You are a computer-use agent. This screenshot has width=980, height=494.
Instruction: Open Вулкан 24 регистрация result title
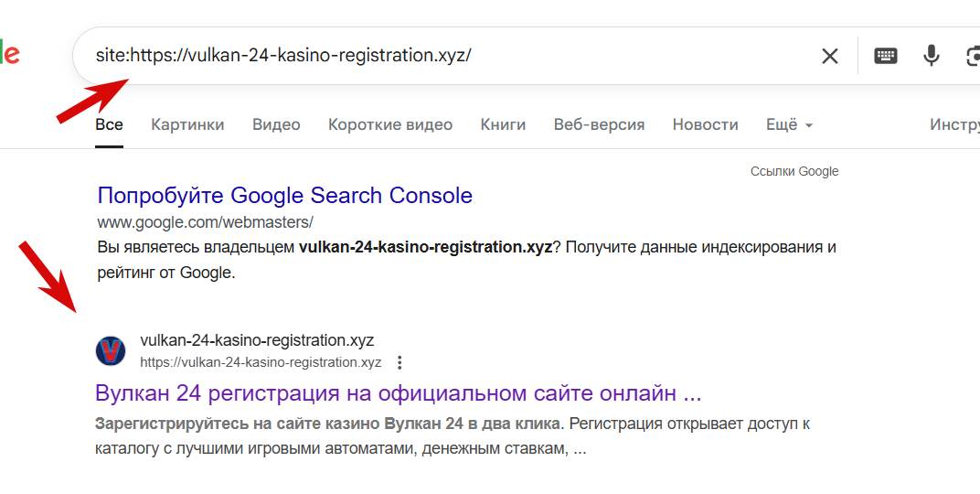[x=399, y=393]
